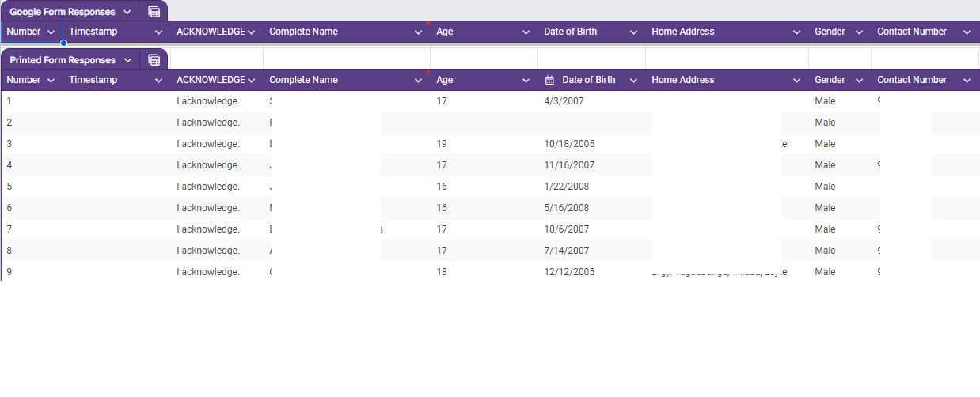Select Printed Form Responses table title
The width and height of the screenshot is (980, 397).
pos(62,60)
